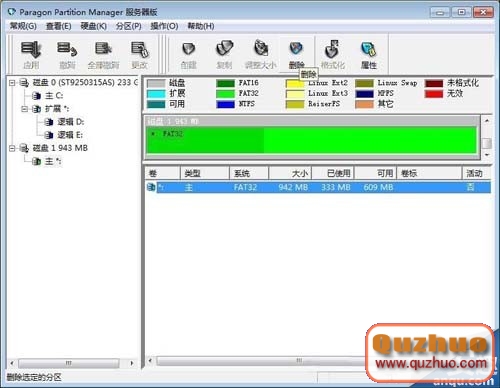Viewport: 500px width, 388px height.
Task: Select 逻辑 D: in the disk tree
Action: [71, 122]
